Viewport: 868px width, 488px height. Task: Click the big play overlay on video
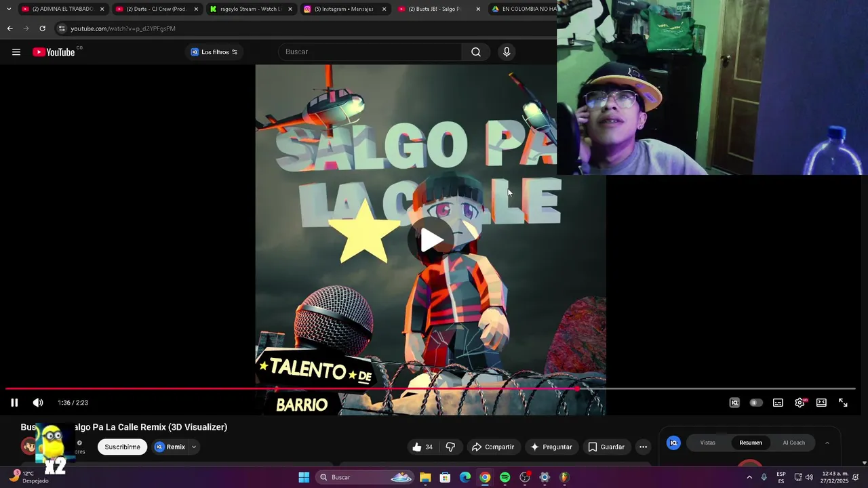432,239
